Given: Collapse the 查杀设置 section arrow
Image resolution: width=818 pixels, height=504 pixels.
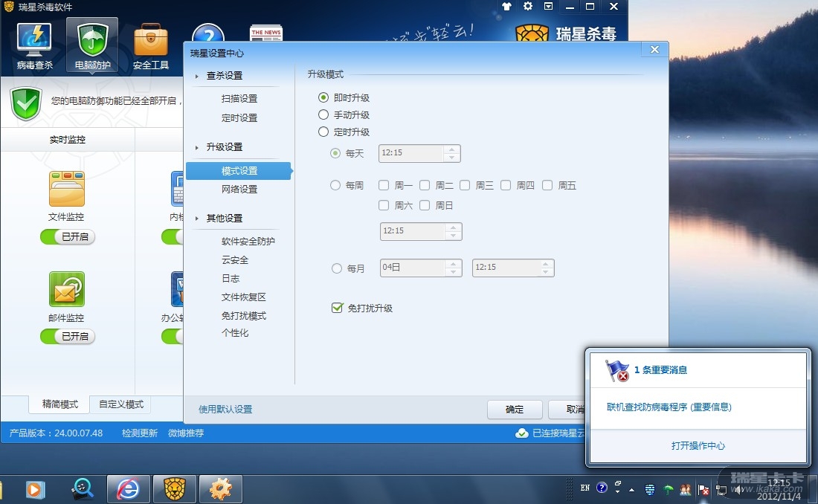Looking at the screenshot, I should [x=196, y=76].
